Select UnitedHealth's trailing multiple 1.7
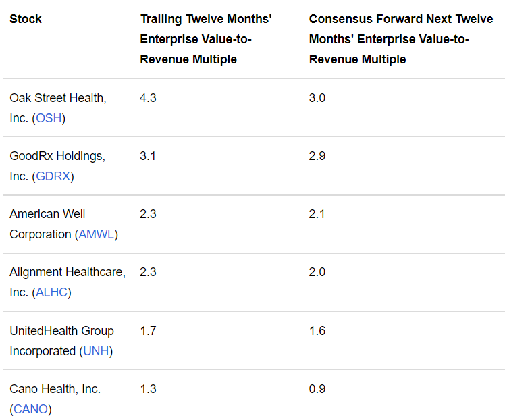 pos(148,331)
